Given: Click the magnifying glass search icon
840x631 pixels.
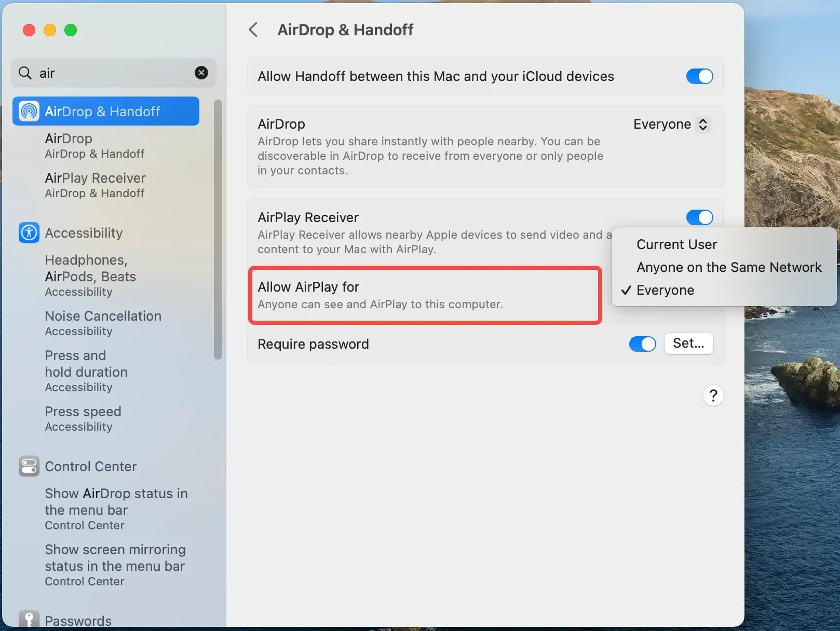Looking at the screenshot, I should tap(25, 73).
